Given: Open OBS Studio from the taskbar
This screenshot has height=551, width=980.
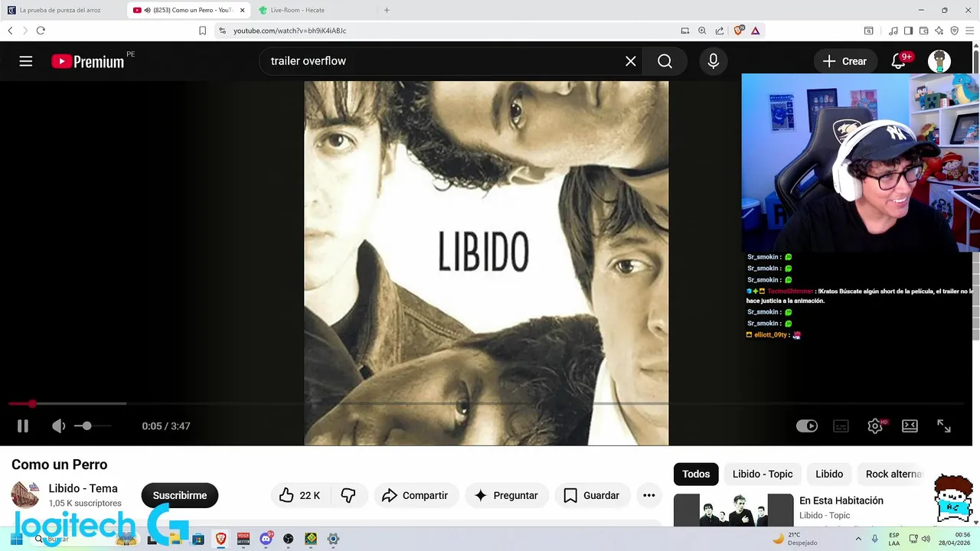Looking at the screenshot, I should coord(288,539).
